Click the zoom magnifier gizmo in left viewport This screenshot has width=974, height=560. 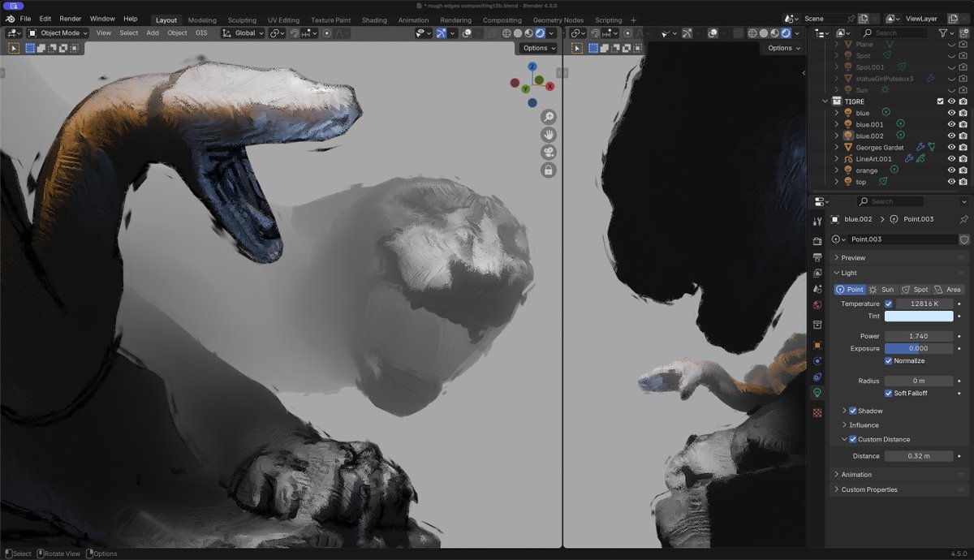(549, 117)
